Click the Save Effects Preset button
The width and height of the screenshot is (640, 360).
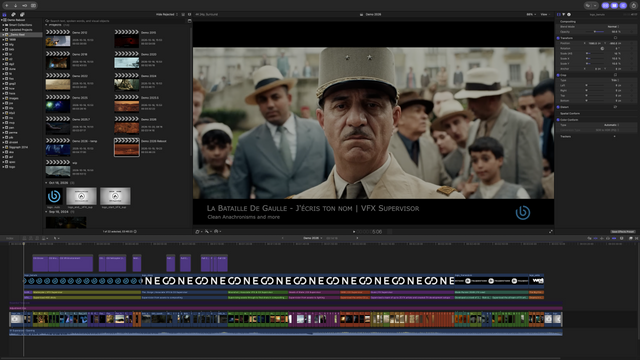(623, 231)
